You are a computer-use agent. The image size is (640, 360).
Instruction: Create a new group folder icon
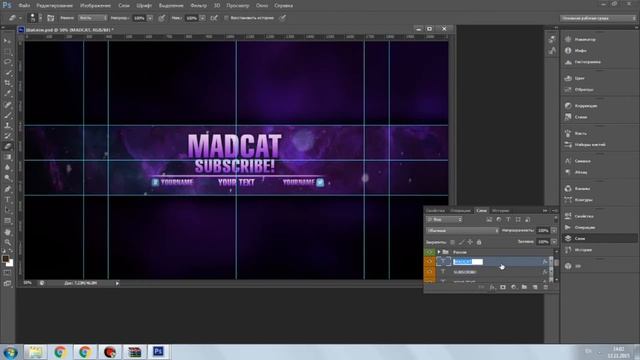coord(524,287)
